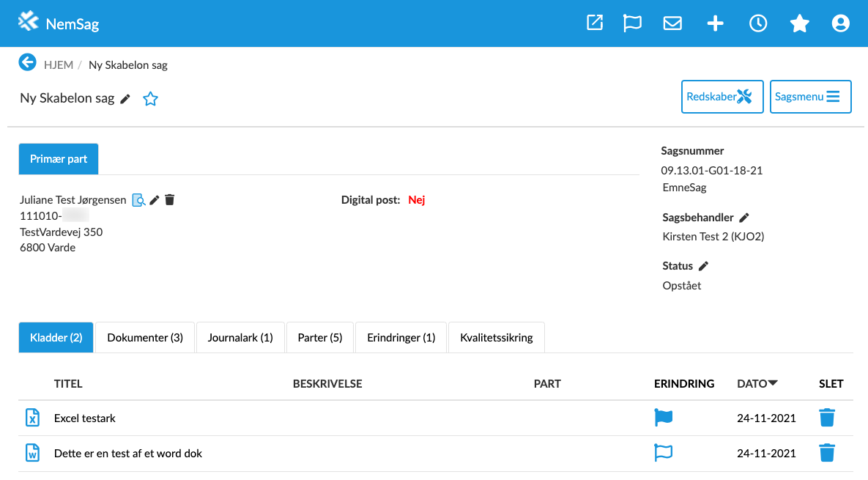Switch to the Kvalitetssikring tab

pos(496,338)
